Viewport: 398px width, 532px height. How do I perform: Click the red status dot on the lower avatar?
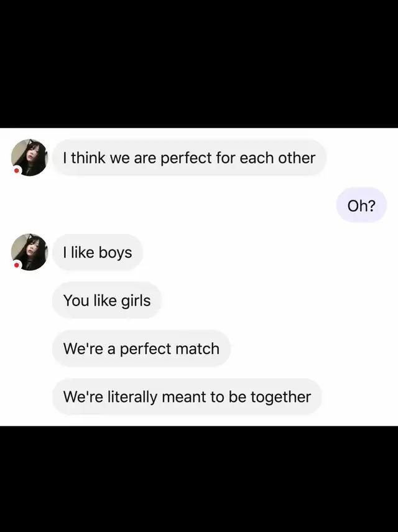tap(16, 265)
